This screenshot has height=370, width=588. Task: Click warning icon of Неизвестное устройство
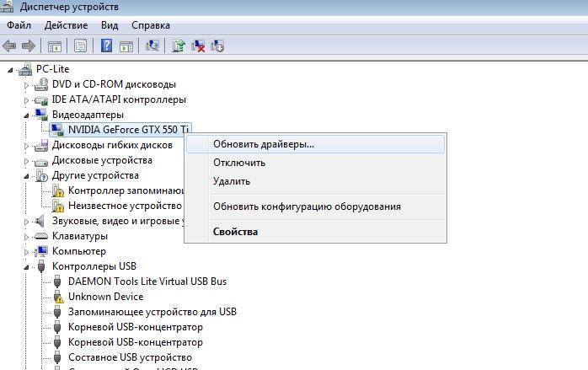click(58, 206)
